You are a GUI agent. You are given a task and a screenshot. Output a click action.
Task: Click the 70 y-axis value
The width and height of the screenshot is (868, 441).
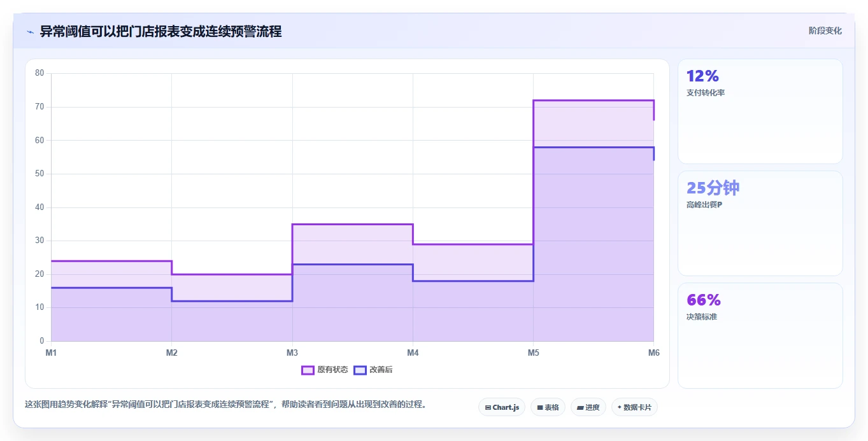(39, 107)
